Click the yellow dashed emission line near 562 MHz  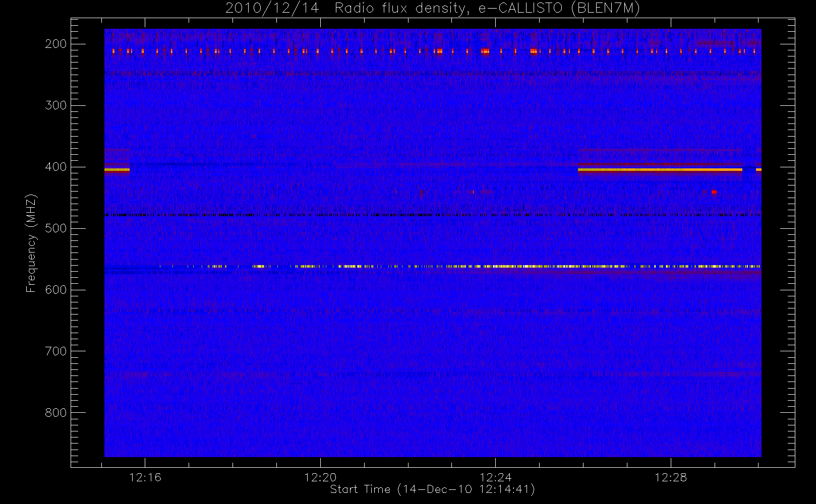[459, 266]
